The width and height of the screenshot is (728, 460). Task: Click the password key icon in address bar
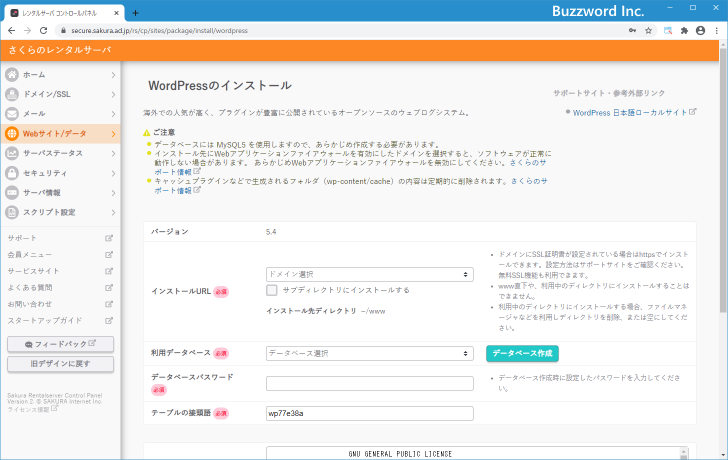click(632, 31)
